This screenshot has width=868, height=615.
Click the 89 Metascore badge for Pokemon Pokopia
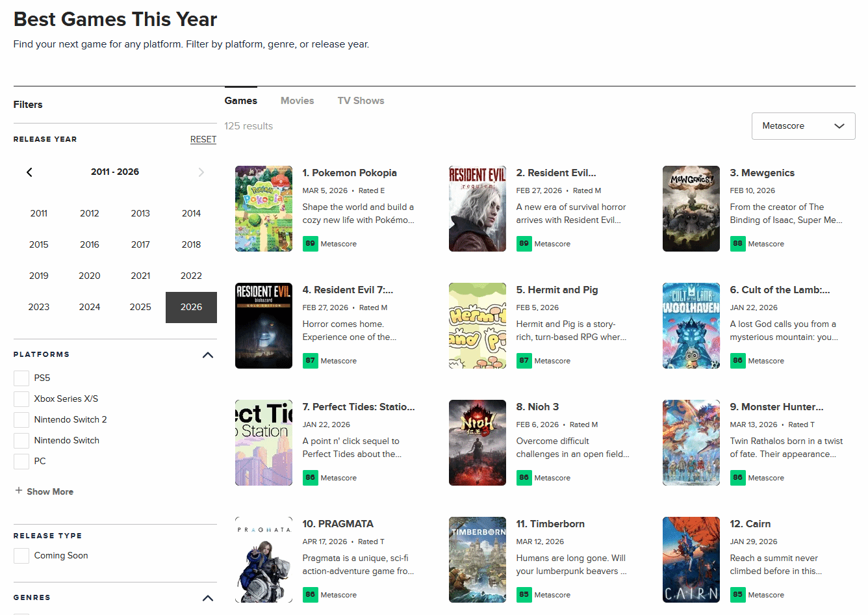point(310,244)
